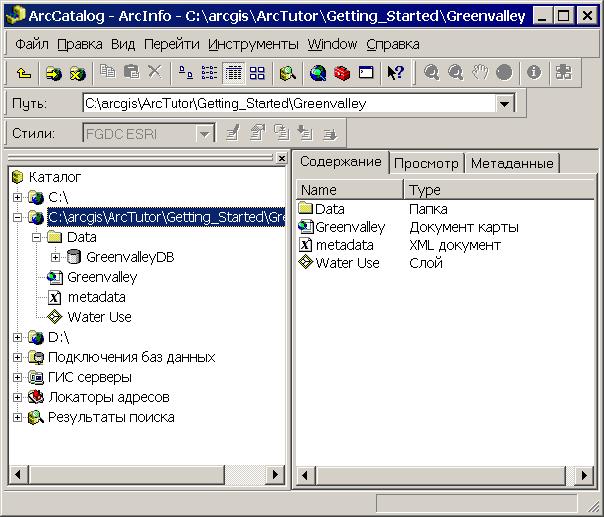This screenshot has width=604, height=517.
Task: Open the Правка menu
Action: (x=80, y=44)
